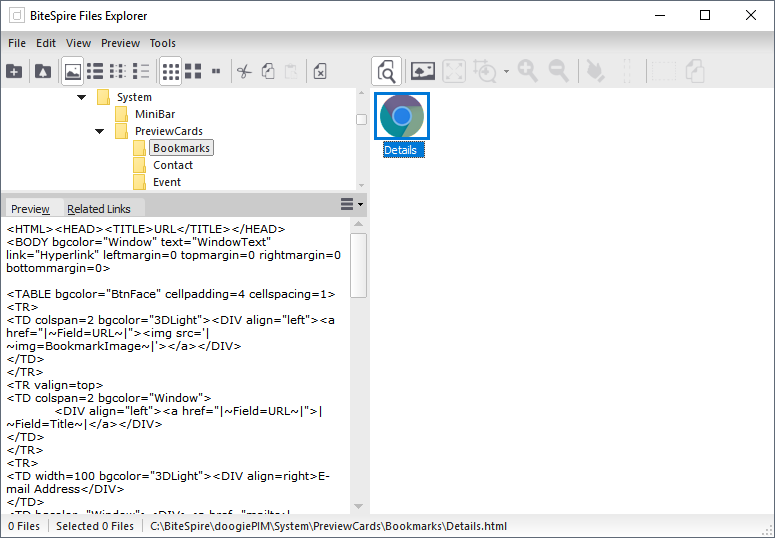This screenshot has height=538, width=775.
Task: Switch to small icons list view
Action: click(118, 72)
